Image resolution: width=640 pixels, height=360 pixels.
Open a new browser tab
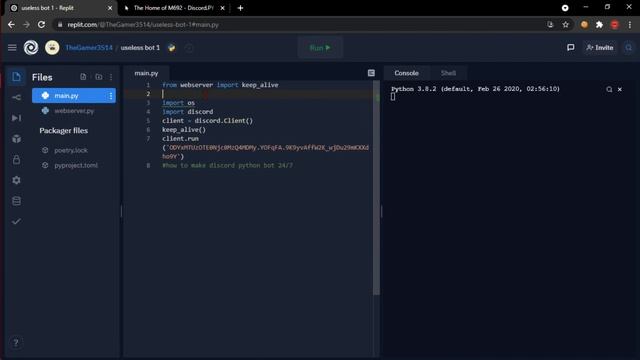coord(240,8)
